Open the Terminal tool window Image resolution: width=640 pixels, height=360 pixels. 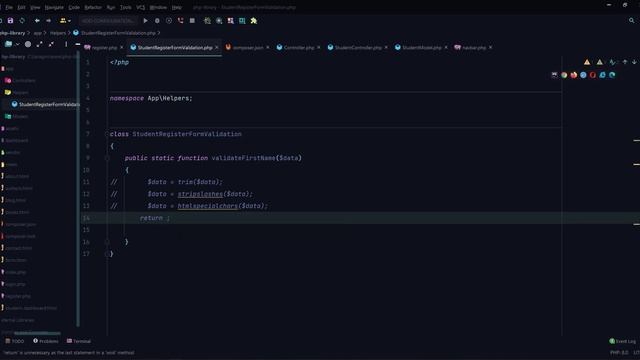tap(79, 341)
